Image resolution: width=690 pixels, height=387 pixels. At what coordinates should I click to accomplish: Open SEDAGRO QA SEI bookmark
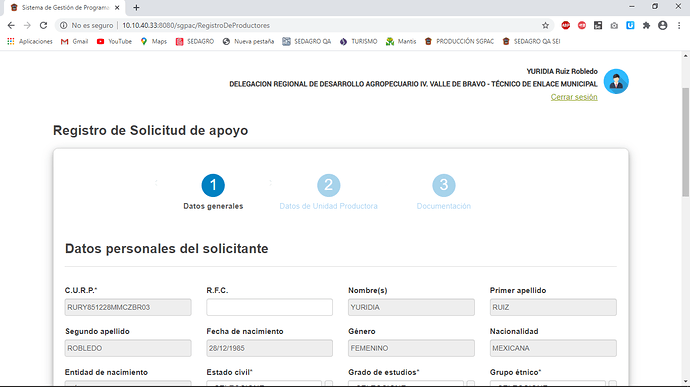[x=531, y=41]
